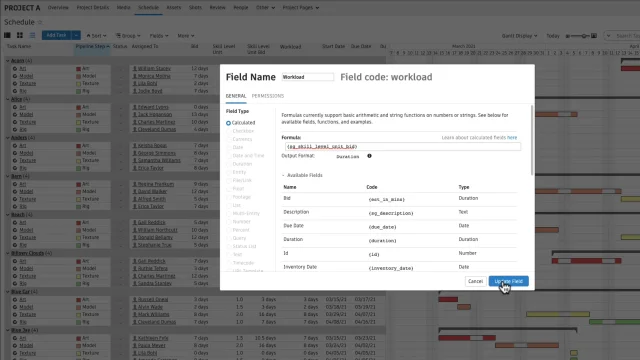Open the 'here' calculated fields link
The width and height of the screenshot is (640, 360).
point(512,138)
